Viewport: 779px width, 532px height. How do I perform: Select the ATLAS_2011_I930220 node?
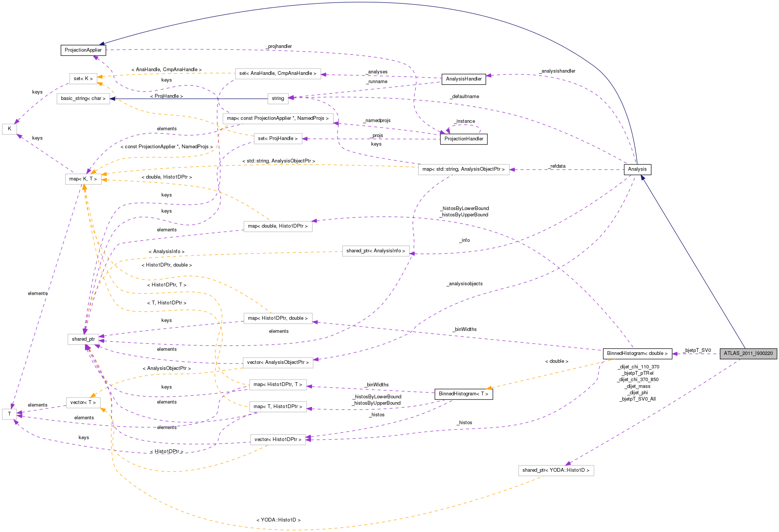click(748, 353)
